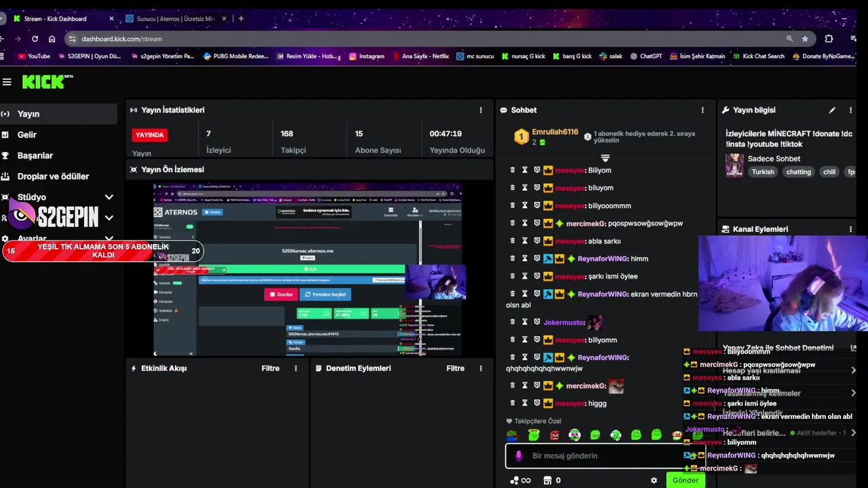Pick the first green frog emote

point(512,434)
